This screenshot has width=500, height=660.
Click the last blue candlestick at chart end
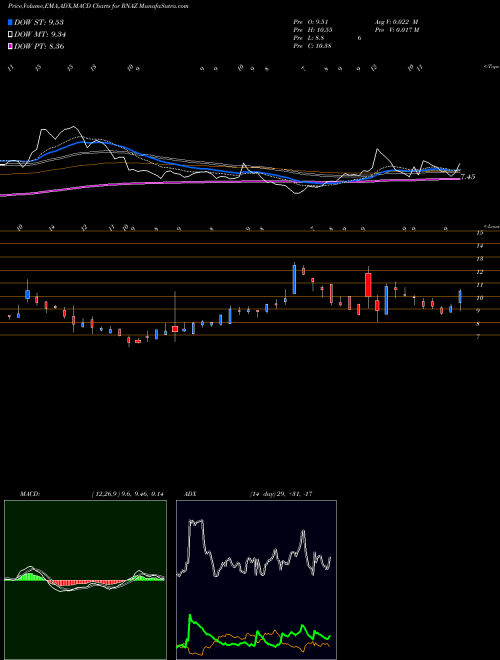(x=460, y=296)
